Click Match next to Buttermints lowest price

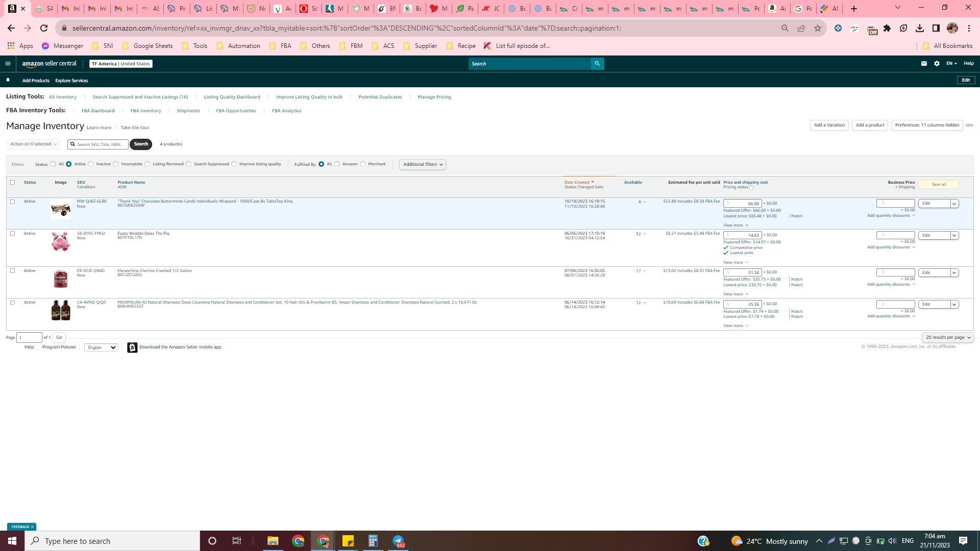797,216
